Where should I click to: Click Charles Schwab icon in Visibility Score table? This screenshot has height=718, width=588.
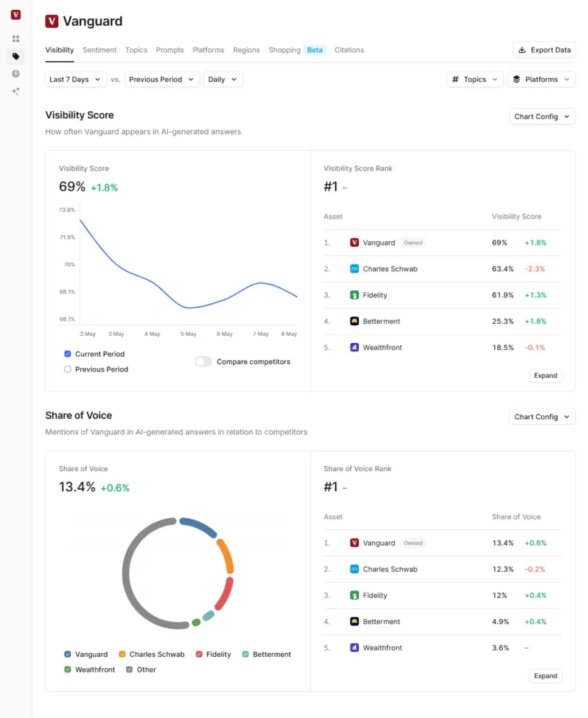(x=354, y=269)
